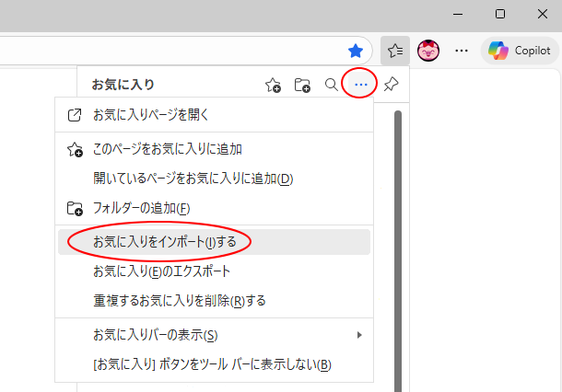
Task: Select お気に入り(E)のエクスポート
Action: 214,271
